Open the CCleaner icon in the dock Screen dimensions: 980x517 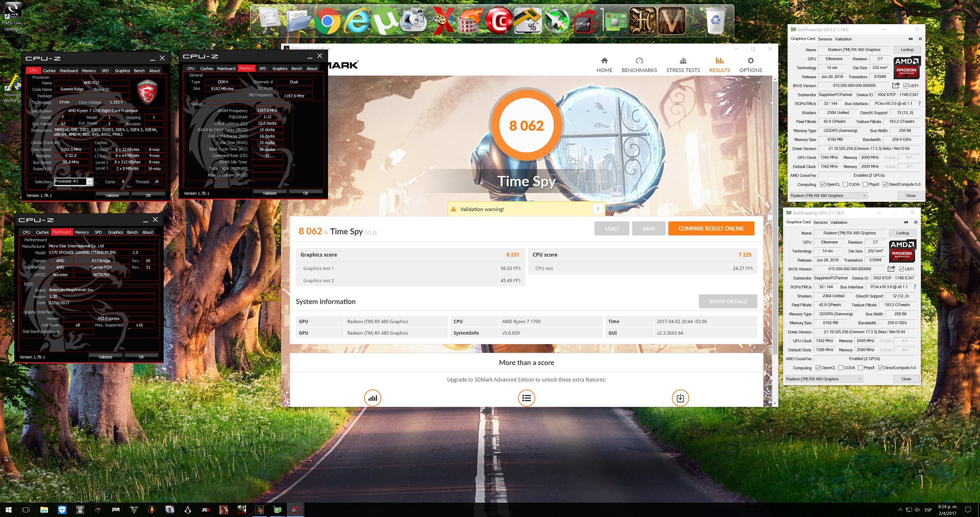tap(498, 21)
